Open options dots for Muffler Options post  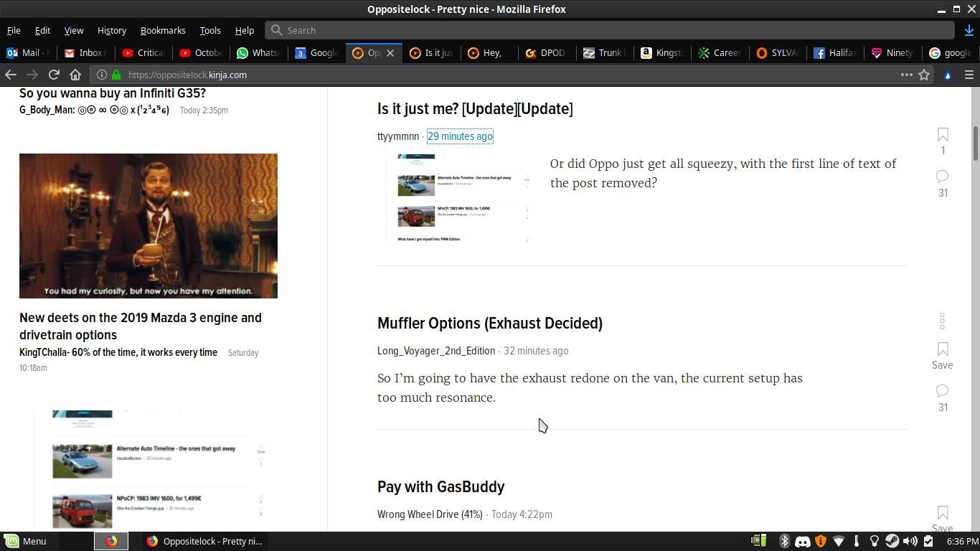point(942,321)
